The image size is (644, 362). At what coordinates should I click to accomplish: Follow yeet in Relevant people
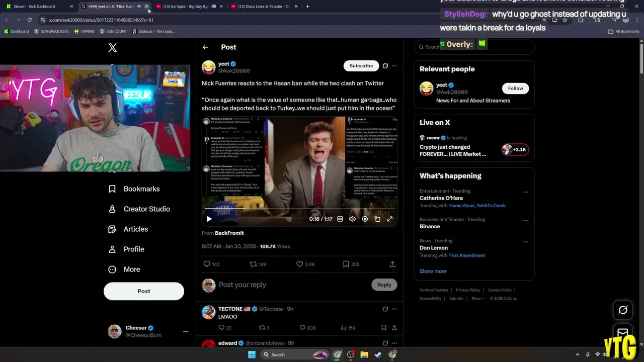click(515, 88)
